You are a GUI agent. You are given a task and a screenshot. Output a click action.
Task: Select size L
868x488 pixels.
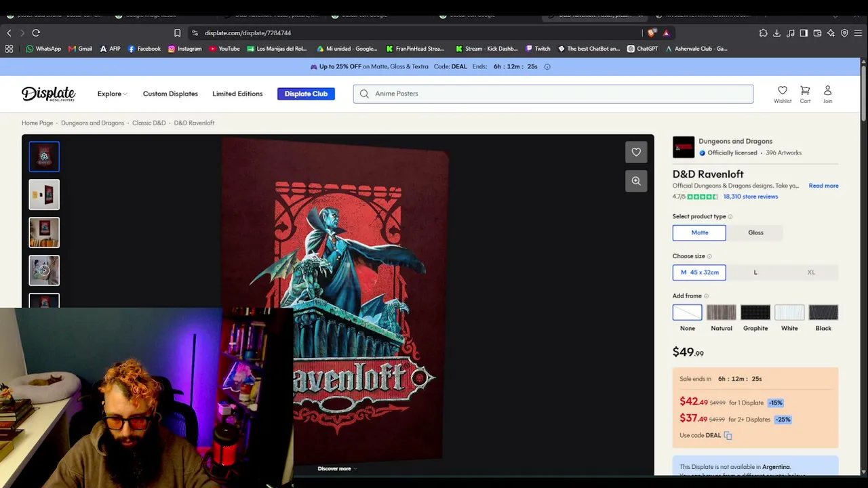click(x=755, y=272)
